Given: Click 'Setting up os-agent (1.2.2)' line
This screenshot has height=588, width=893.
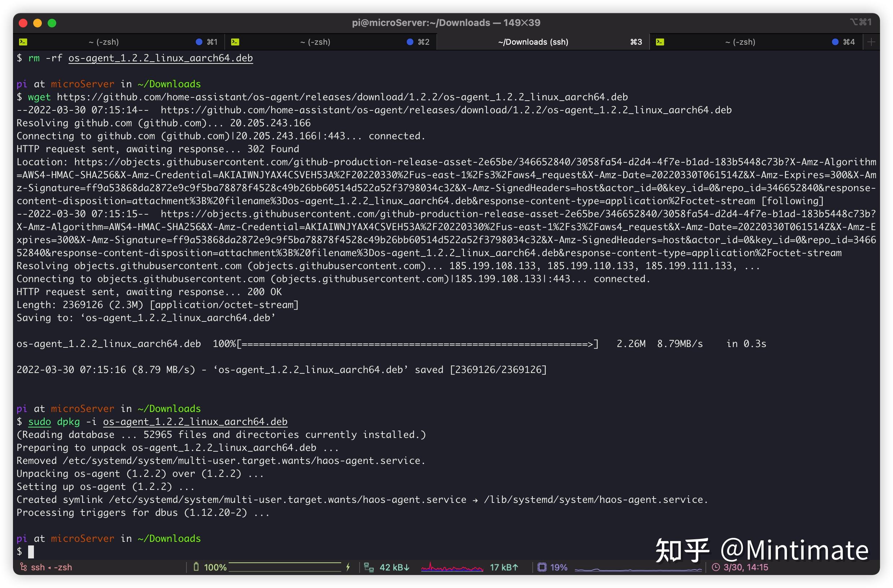Looking at the screenshot, I should (x=105, y=487).
